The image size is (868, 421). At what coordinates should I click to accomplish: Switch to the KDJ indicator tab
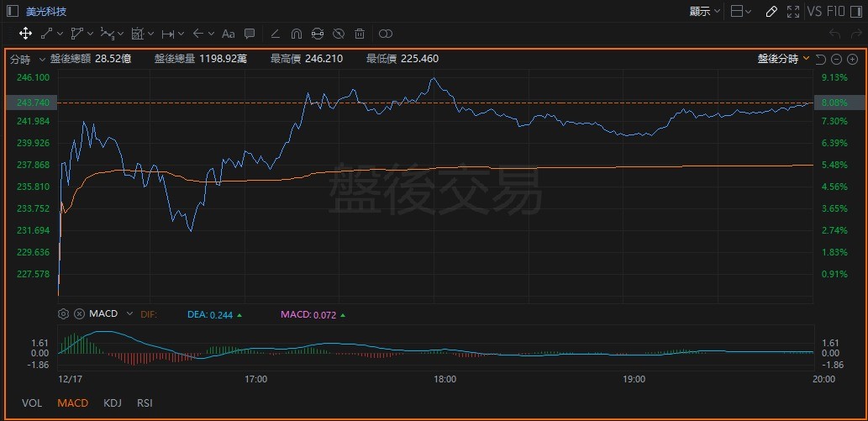tap(113, 403)
